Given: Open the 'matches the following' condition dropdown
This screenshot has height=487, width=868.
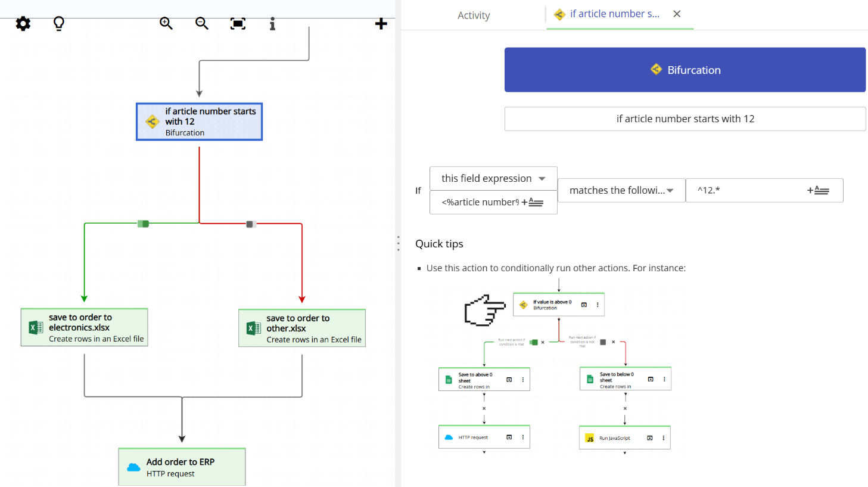Looking at the screenshot, I should [621, 190].
